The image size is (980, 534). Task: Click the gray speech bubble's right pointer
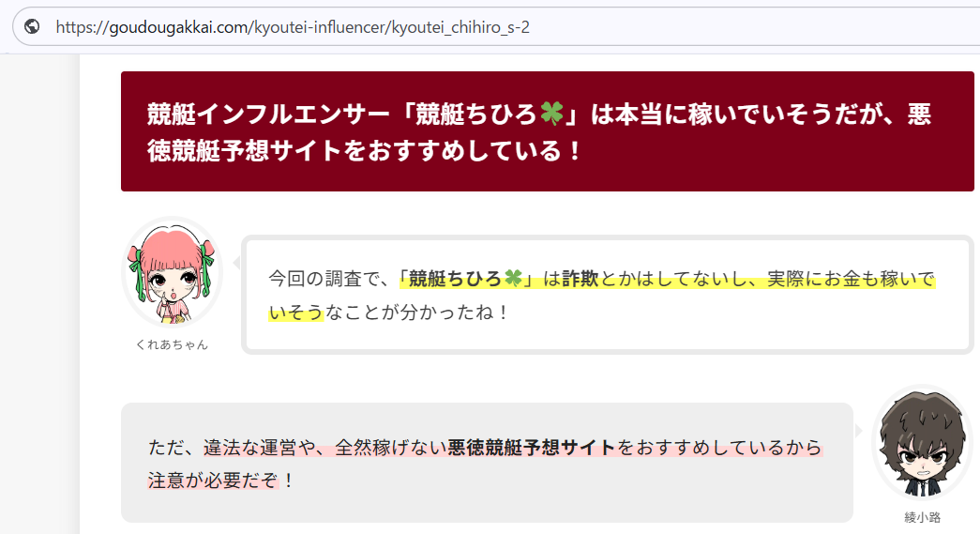point(858,430)
